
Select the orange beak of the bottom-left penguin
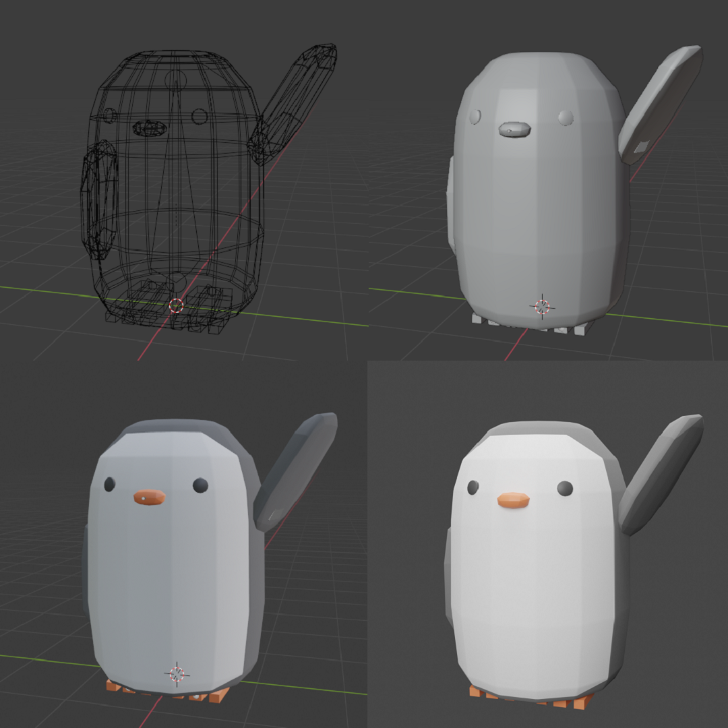coord(150,497)
